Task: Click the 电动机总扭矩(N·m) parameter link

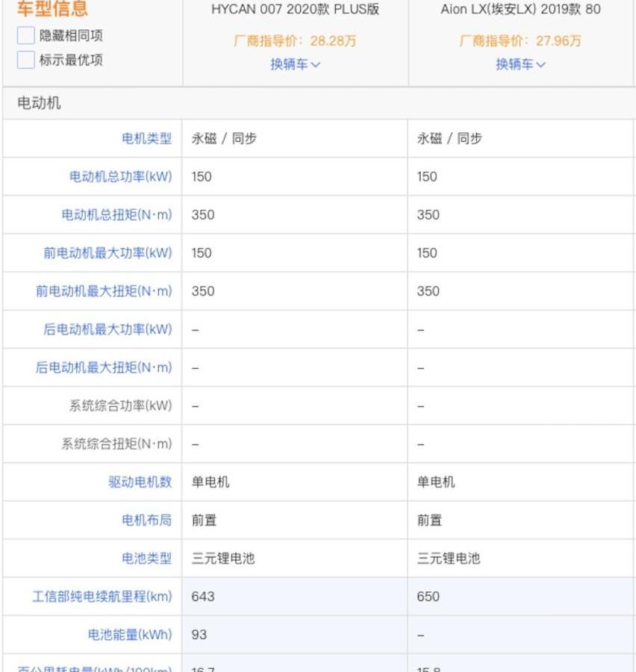Action: [116, 215]
